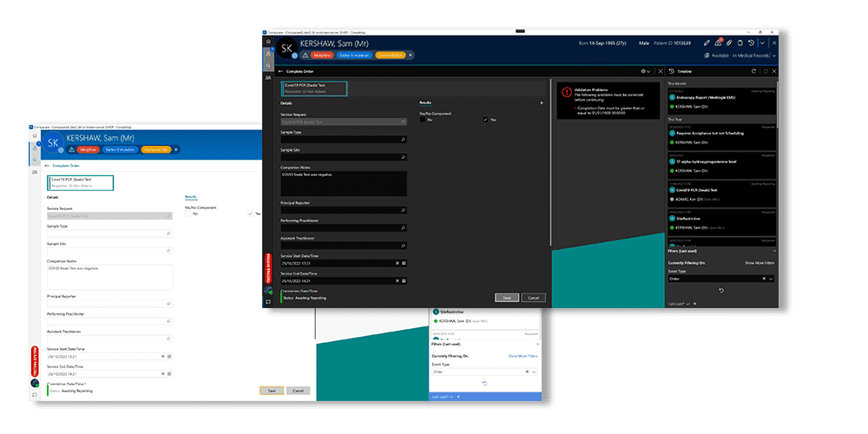Open Available - In Medical Records dropdown

point(740,56)
